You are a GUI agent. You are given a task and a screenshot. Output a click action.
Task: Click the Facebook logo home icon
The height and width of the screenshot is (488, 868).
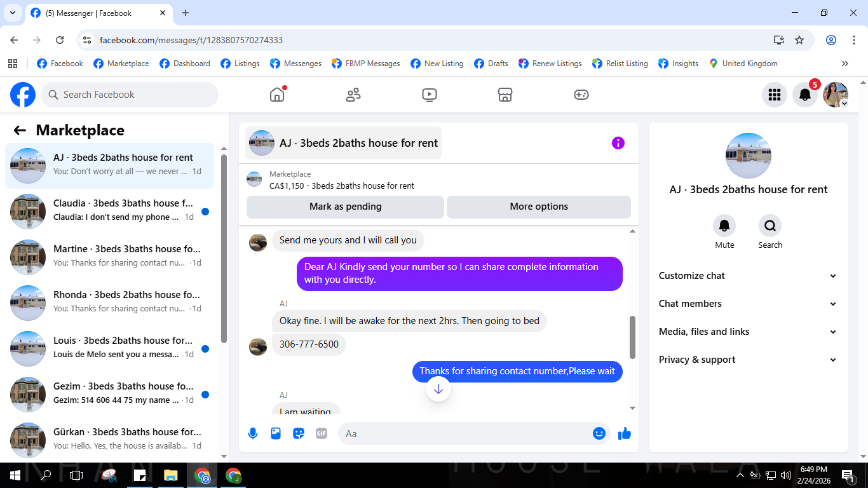point(23,95)
